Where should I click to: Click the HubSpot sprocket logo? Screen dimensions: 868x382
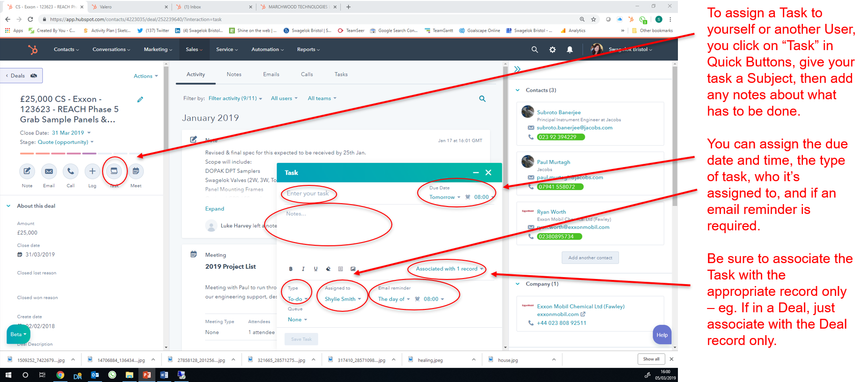(x=33, y=50)
